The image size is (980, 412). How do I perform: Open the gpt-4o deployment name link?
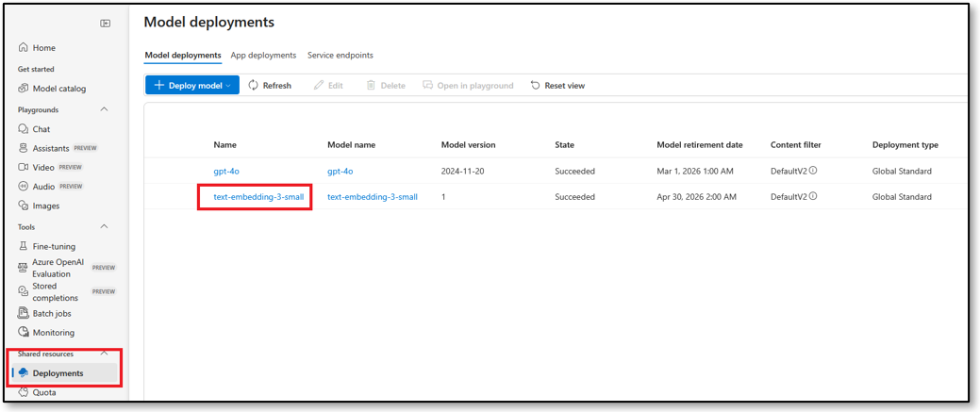point(225,171)
